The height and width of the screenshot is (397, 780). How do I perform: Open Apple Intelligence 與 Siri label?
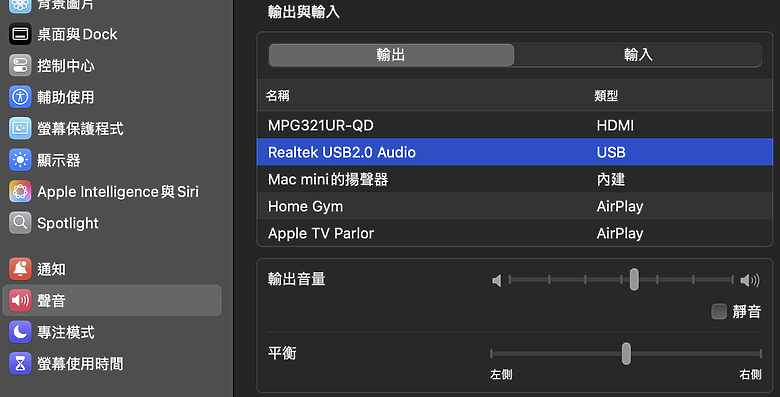(x=118, y=192)
